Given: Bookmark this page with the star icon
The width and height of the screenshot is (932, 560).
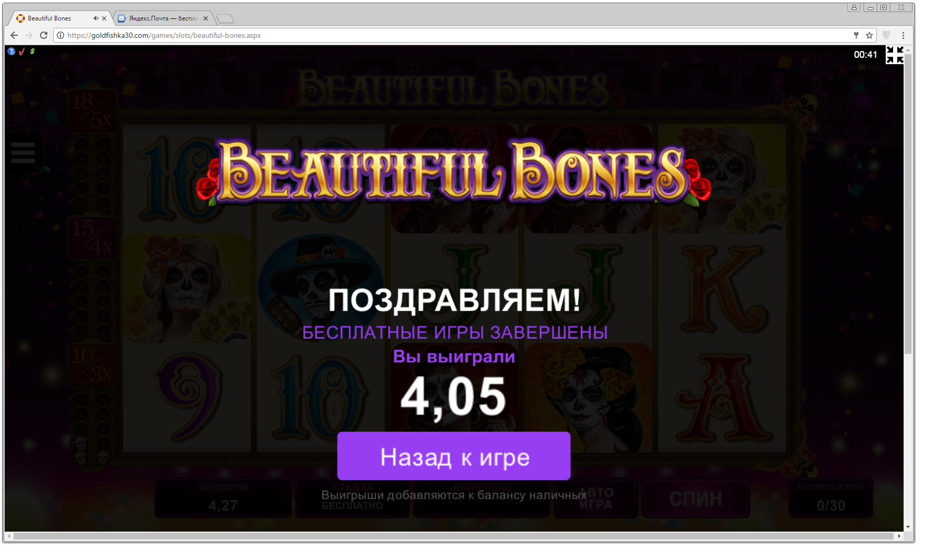Looking at the screenshot, I should 869,35.
